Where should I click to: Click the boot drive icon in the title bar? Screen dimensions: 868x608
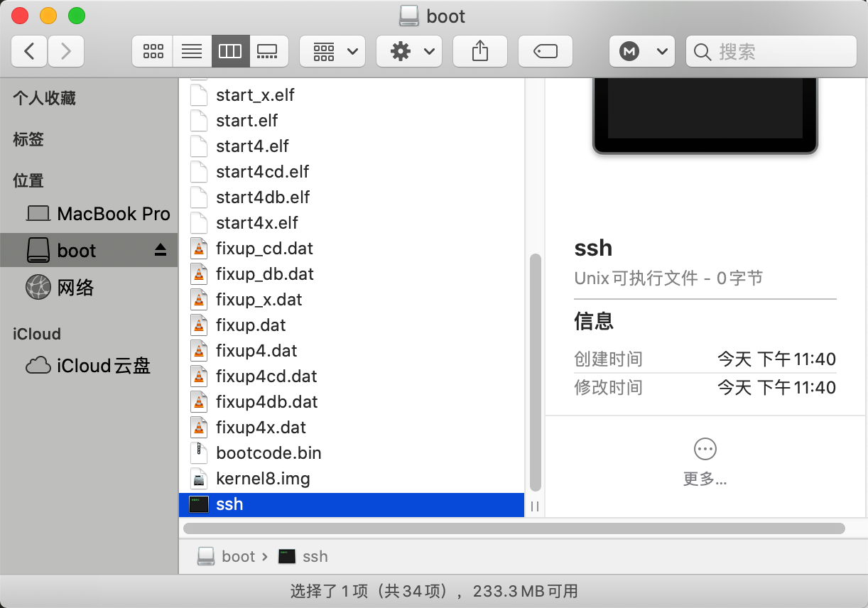408,16
